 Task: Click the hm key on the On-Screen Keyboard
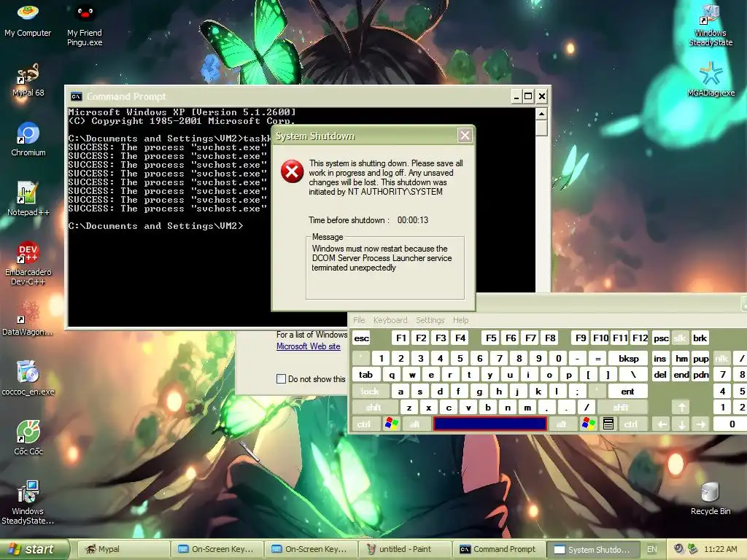(682, 359)
